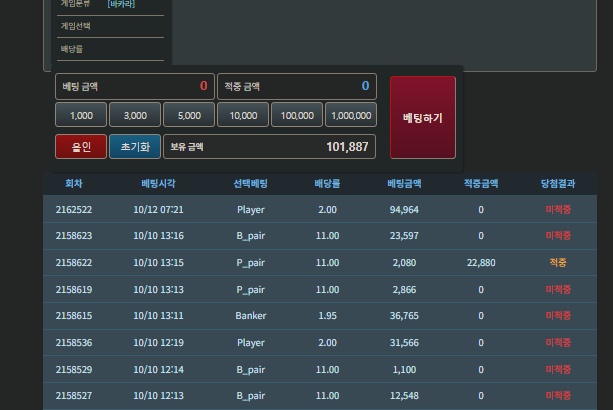Click 미적중 in the 2158615 row
Viewport: 613px width, 410px height.
[558, 315]
